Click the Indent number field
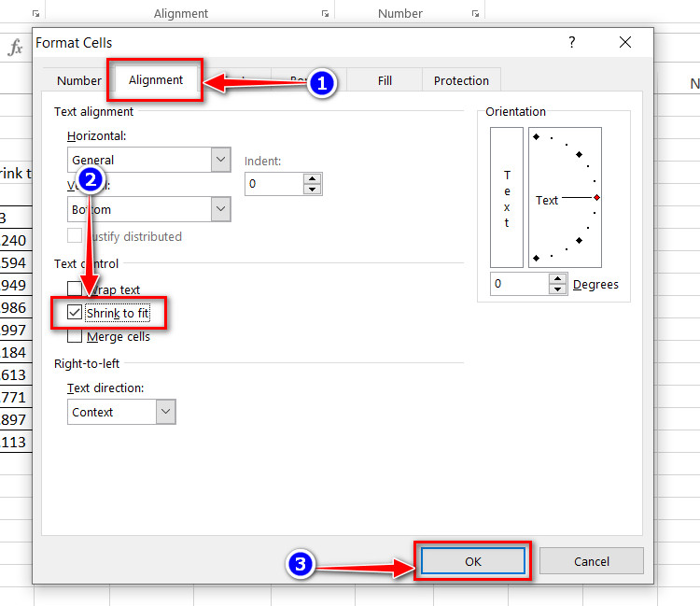The height and width of the screenshot is (606, 700). click(x=274, y=184)
